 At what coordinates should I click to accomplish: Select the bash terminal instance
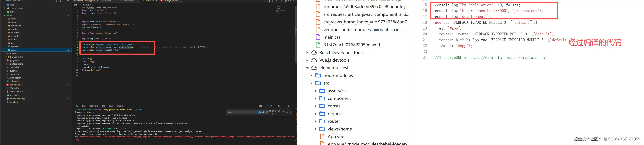click(x=269, y=106)
